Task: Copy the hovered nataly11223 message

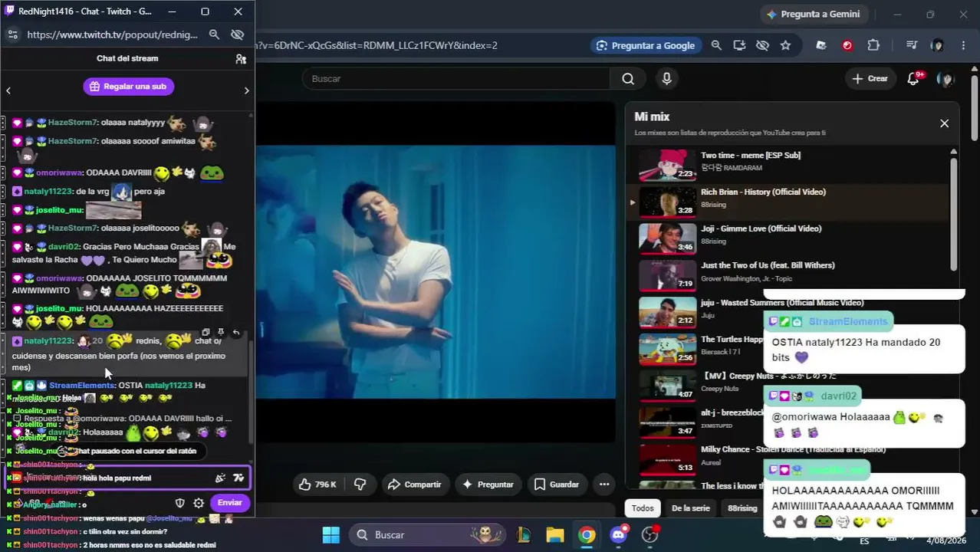Action: (x=206, y=332)
